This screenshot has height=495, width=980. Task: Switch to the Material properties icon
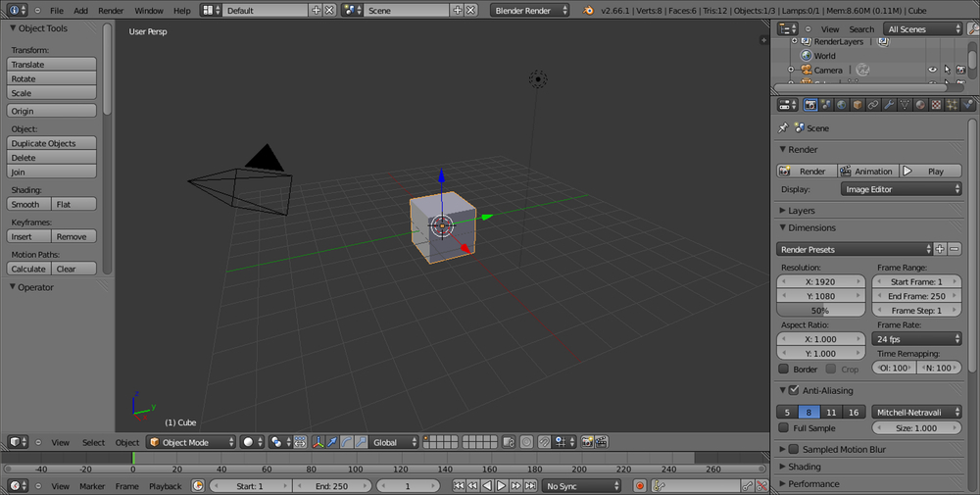920,105
